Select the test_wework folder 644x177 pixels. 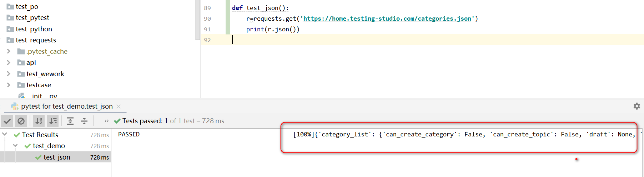pos(45,74)
